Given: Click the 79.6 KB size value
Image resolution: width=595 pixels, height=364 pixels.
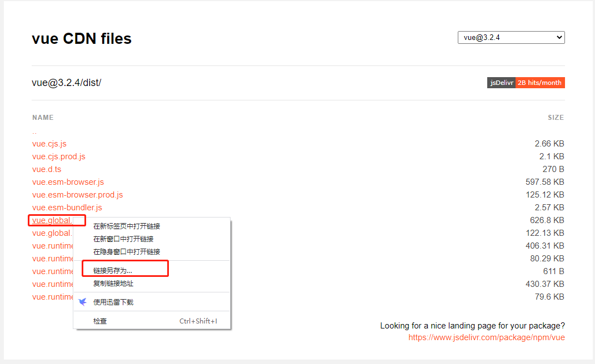Looking at the screenshot, I should [549, 297].
